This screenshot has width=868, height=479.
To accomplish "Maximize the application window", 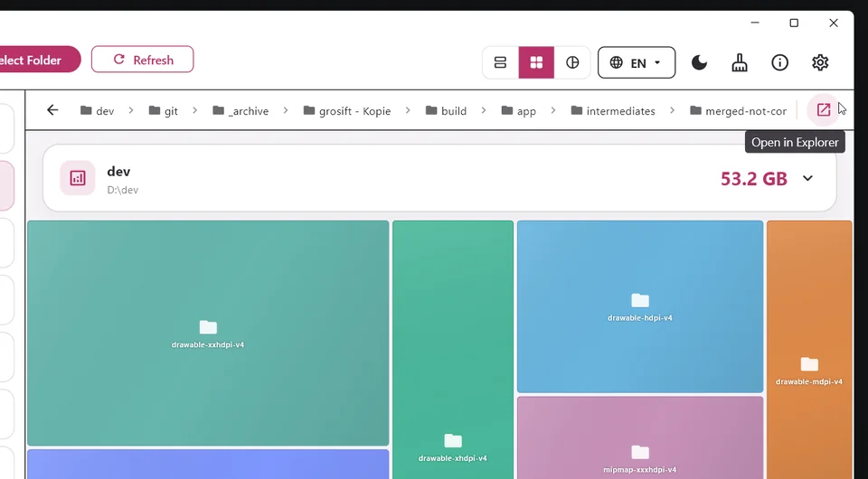I will click(794, 23).
